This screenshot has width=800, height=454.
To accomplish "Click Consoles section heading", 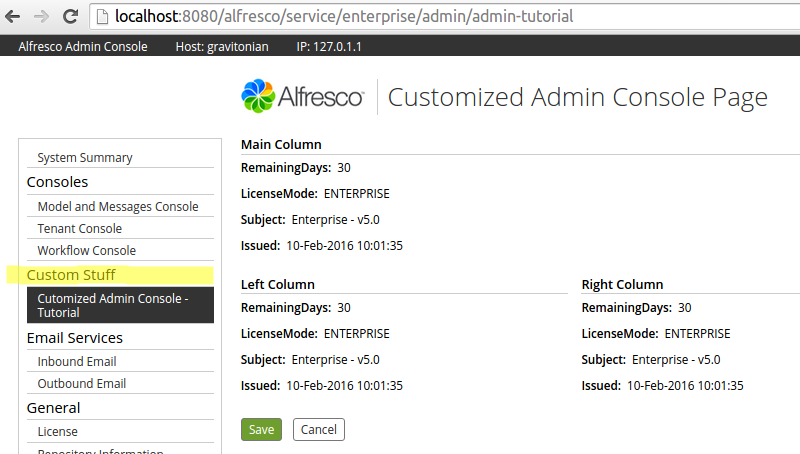I will click(x=57, y=182).
